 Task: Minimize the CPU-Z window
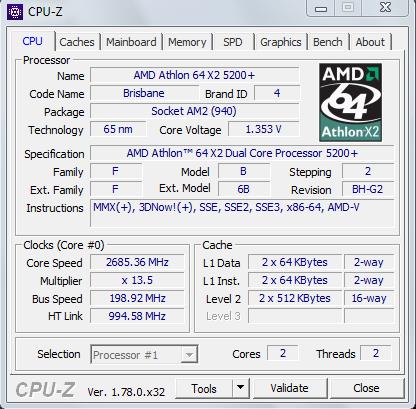coord(321,8)
